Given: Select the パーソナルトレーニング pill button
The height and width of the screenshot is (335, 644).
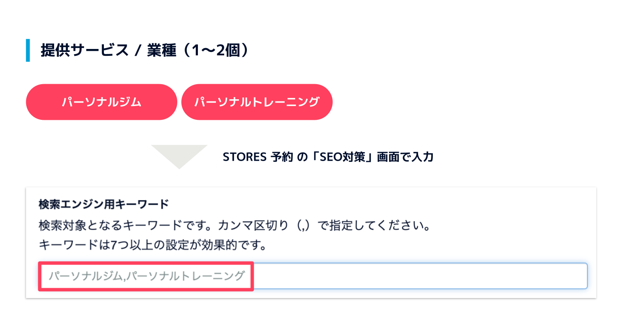Looking at the screenshot, I should click(x=257, y=102).
